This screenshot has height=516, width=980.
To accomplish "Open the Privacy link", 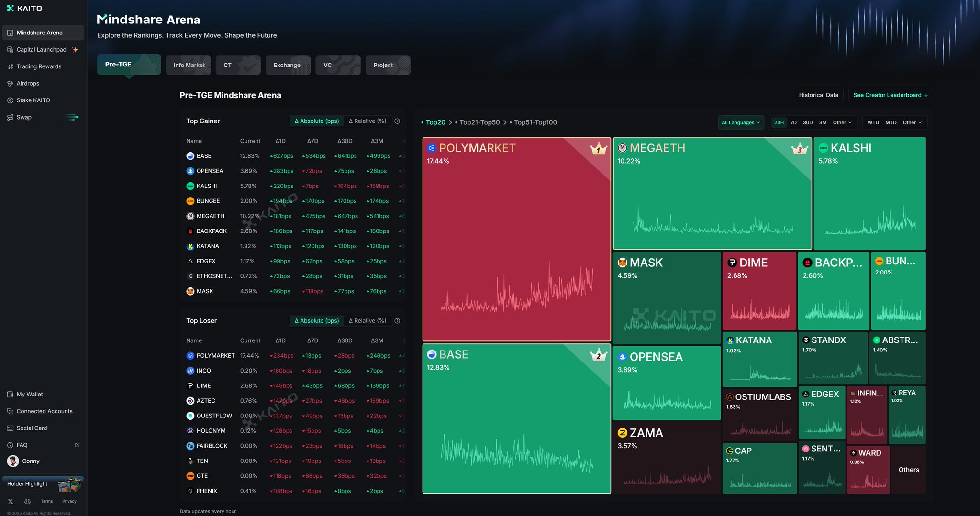I will point(69,501).
